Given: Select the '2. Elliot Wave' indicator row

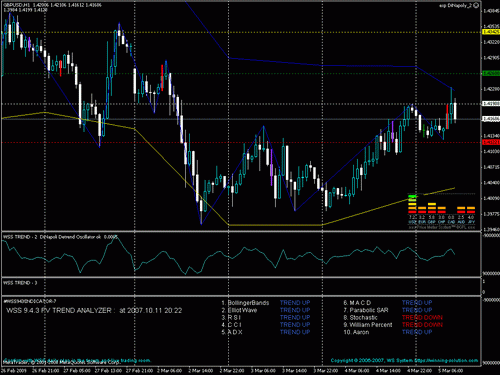Looking at the screenshot, I should pos(266,310).
